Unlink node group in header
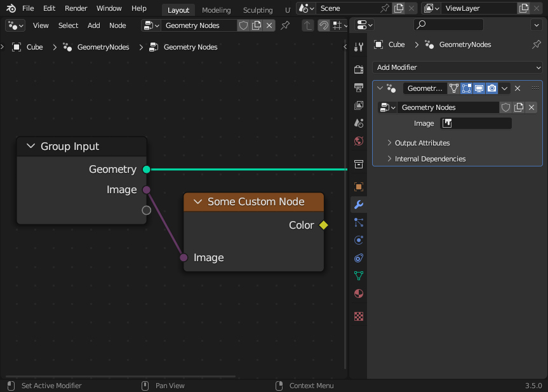The width and height of the screenshot is (548, 392). pyautogui.click(x=269, y=25)
